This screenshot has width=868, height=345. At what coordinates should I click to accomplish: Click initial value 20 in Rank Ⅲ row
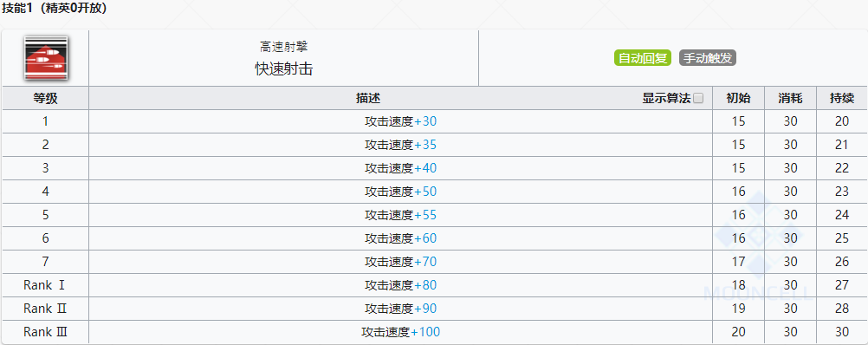738,332
